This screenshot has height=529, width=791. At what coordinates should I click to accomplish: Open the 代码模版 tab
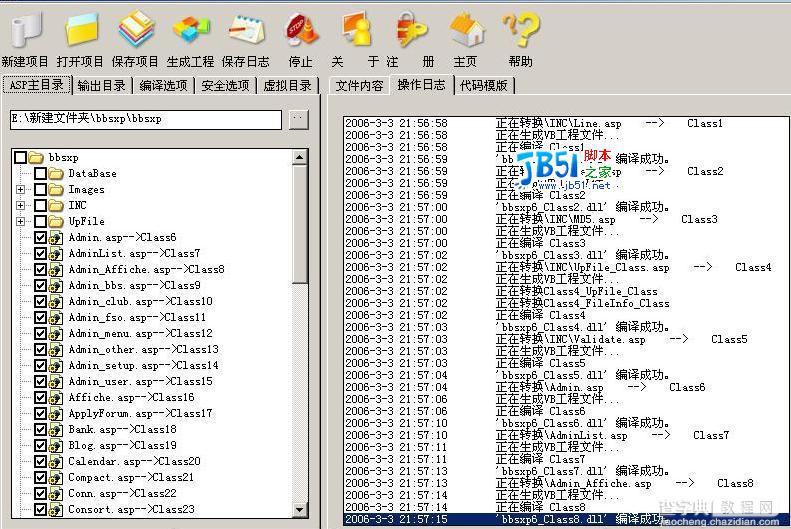[x=484, y=85]
